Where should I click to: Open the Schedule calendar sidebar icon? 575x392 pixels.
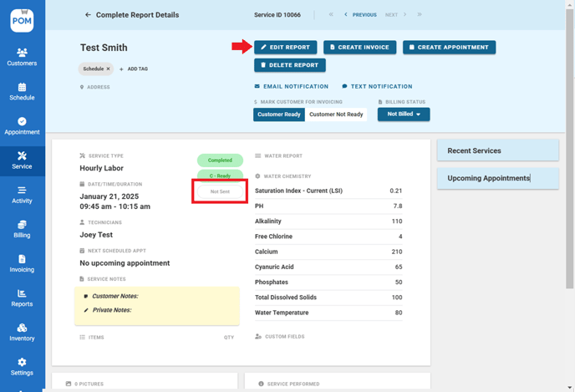[x=22, y=91]
